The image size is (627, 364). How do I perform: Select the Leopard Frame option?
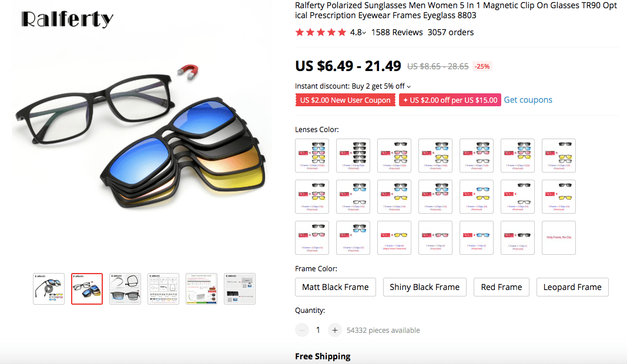click(x=572, y=287)
